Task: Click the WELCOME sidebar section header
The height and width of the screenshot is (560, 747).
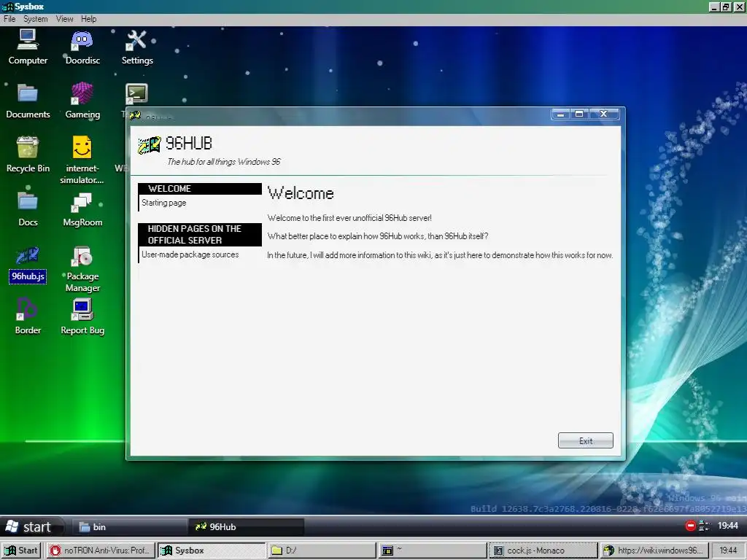Action: pos(200,189)
